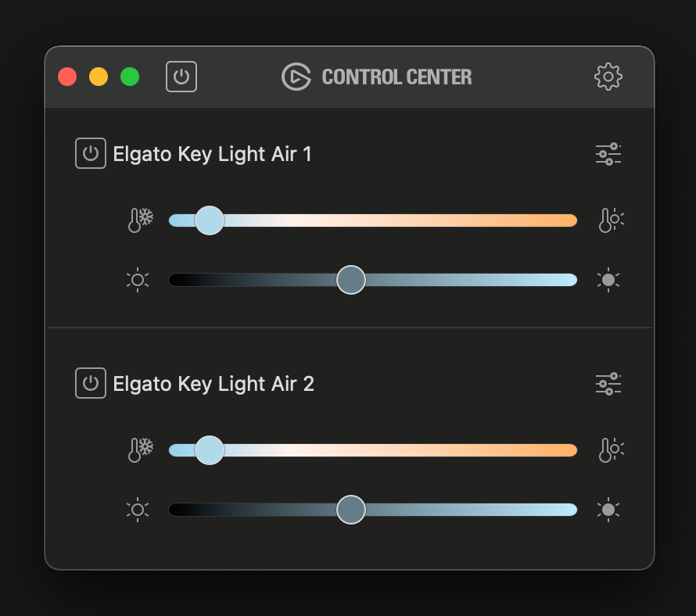Toggle power for Elgato Key Light Air 2
This screenshot has height=616, width=696.
tap(91, 383)
